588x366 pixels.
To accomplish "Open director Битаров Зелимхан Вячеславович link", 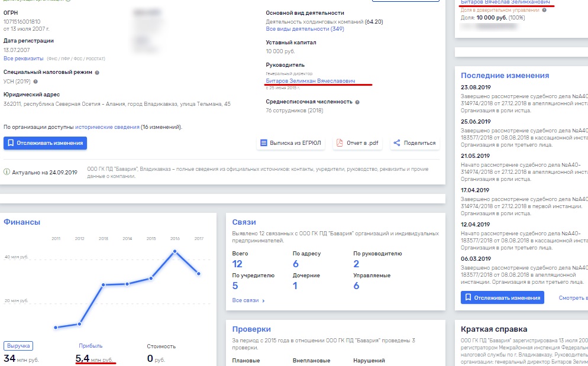I will click(311, 81).
